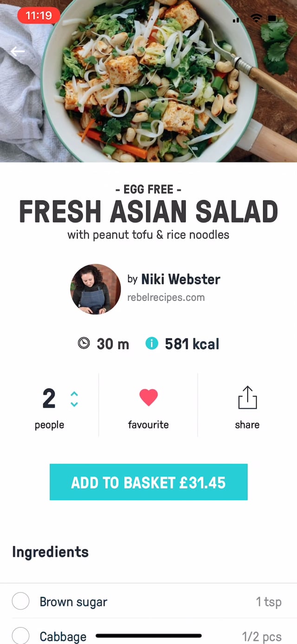Open Niki Webster profile photo
The width and height of the screenshot is (297, 644).
point(96,289)
